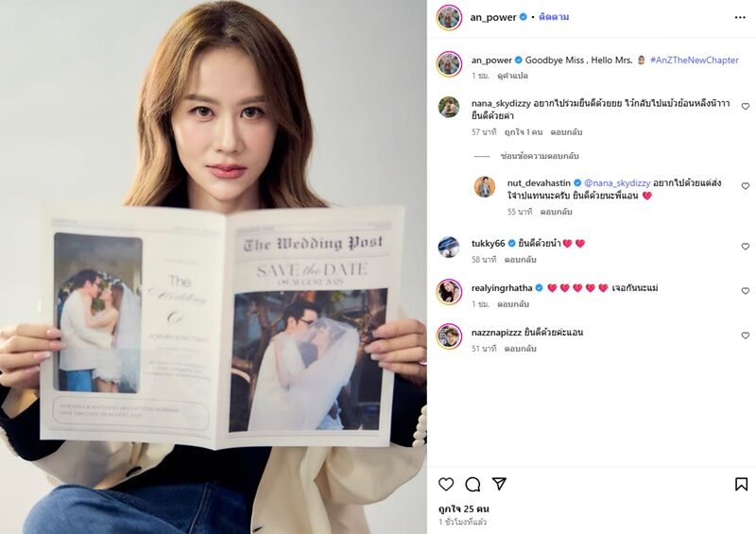Share the post using the paper plane icon

[499, 483]
